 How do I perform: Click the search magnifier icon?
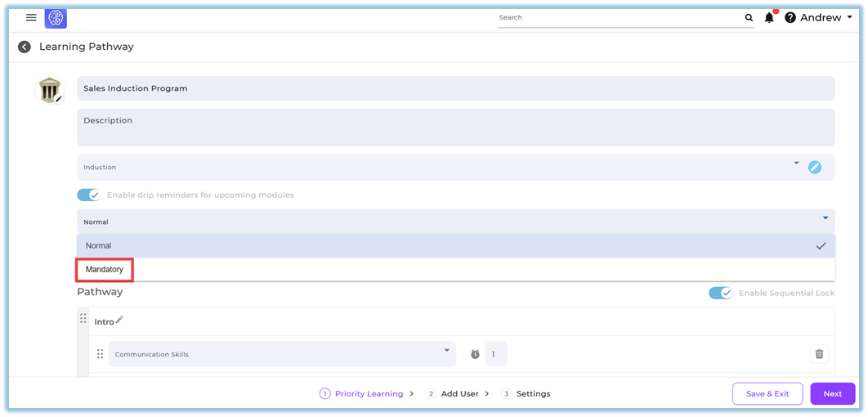click(x=749, y=17)
